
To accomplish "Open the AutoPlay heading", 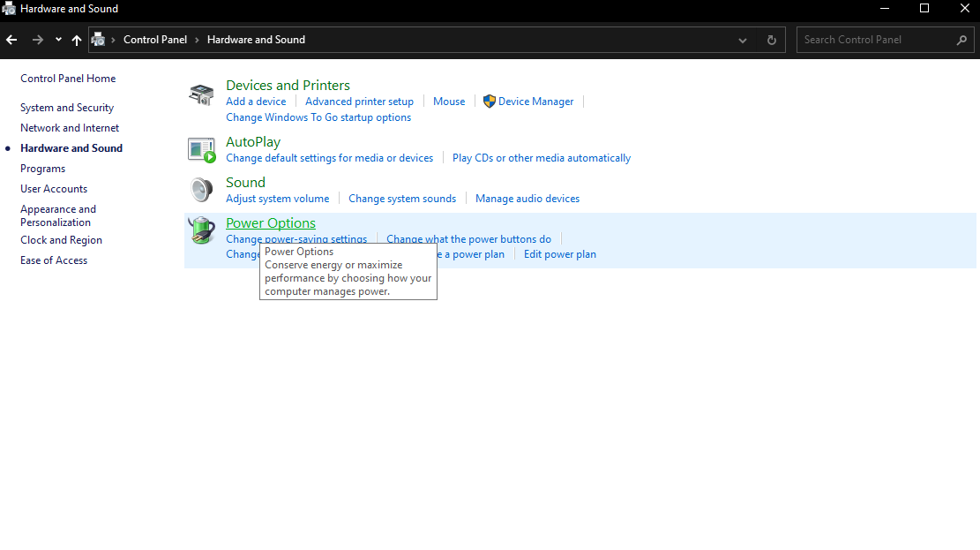I will click(253, 142).
